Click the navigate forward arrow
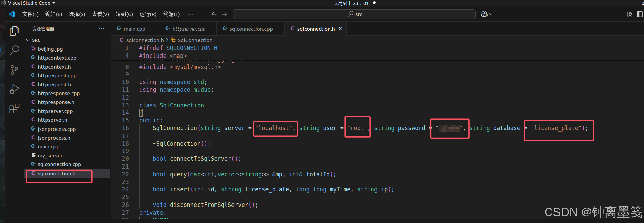Screen dimensions: 644x223 [x=224, y=14]
